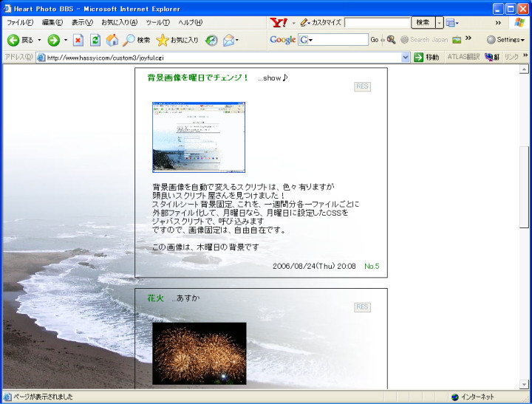Screen dimensions: 532x404
Task: Go to the Home page icon
Action: pyautogui.click(x=112, y=40)
